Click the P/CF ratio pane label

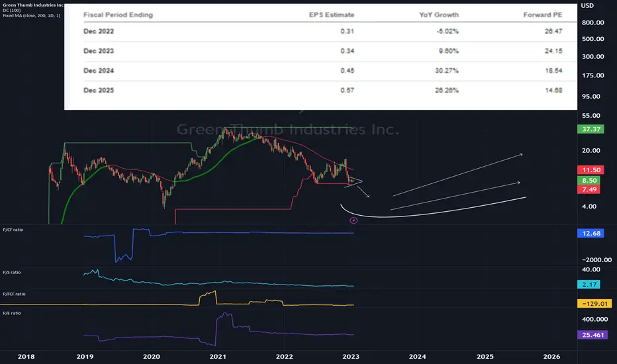[x=13, y=230]
